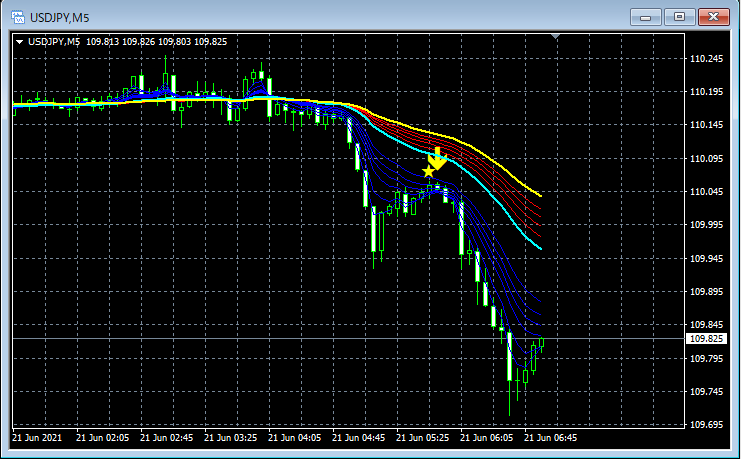Screen dimensions: 742x459
Task: Click time axis label 21 Jun 03:25
Action: click(230, 438)
